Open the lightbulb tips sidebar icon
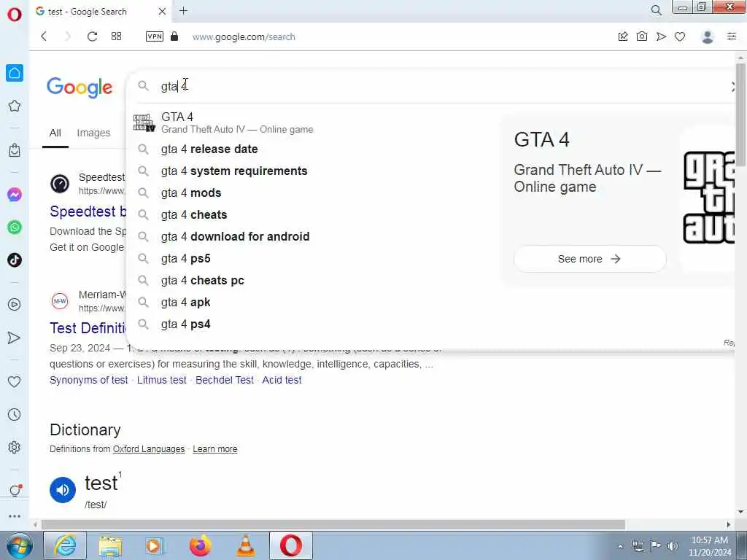The width and height of the screenshot is (747, 560). point(15,490)
